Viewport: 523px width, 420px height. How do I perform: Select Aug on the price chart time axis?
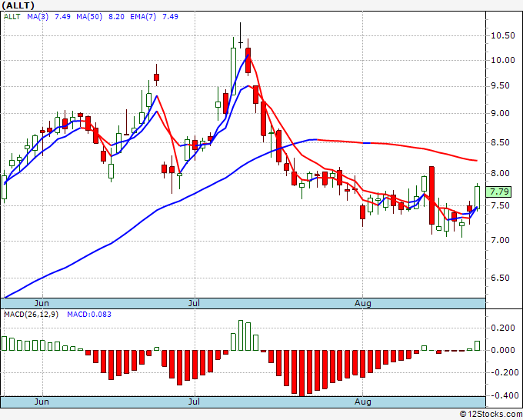point(362,303)
